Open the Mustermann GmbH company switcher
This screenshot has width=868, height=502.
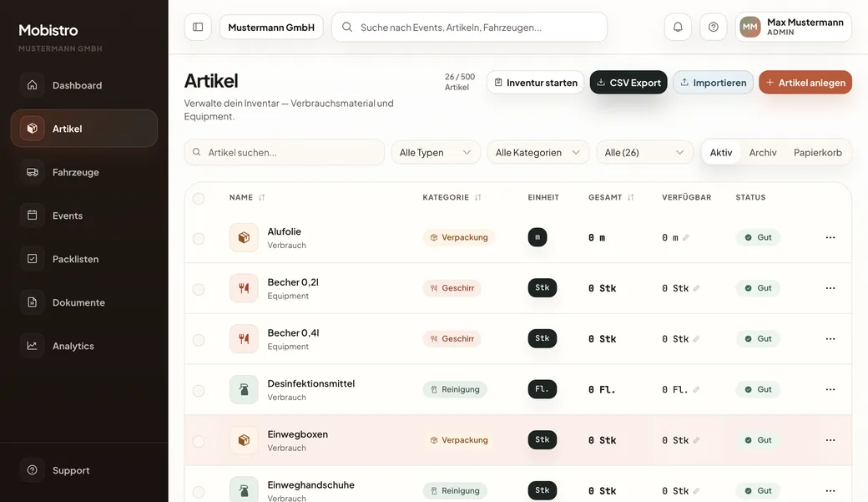tap(271, 28)
